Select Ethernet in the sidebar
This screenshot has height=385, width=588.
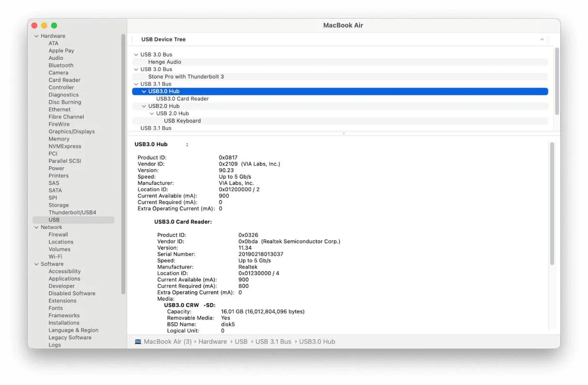click(59, 110)
